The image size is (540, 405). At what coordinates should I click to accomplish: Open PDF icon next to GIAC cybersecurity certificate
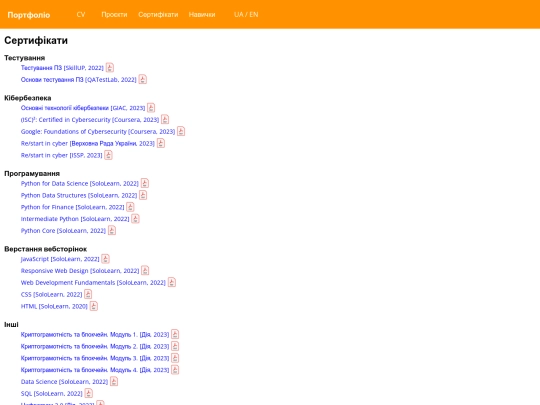[x=151, y=108]
